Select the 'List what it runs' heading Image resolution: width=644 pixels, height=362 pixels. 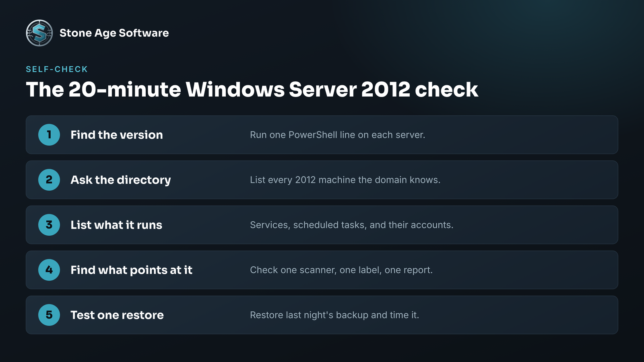click(x=116, y=225)
